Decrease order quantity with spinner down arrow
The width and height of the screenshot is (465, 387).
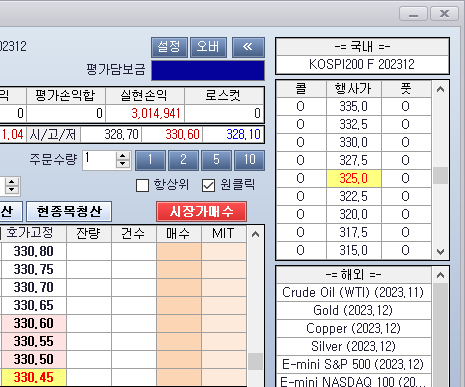pyautogui.click(x=123, y=164)
